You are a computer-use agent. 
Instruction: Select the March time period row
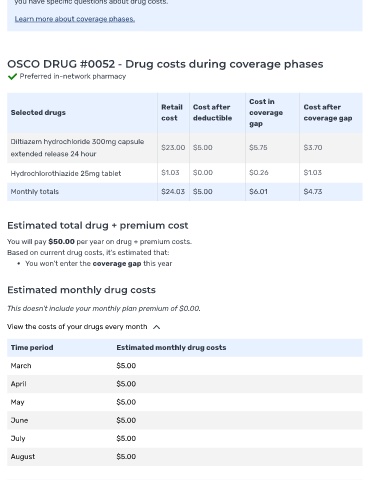[185, 366]
